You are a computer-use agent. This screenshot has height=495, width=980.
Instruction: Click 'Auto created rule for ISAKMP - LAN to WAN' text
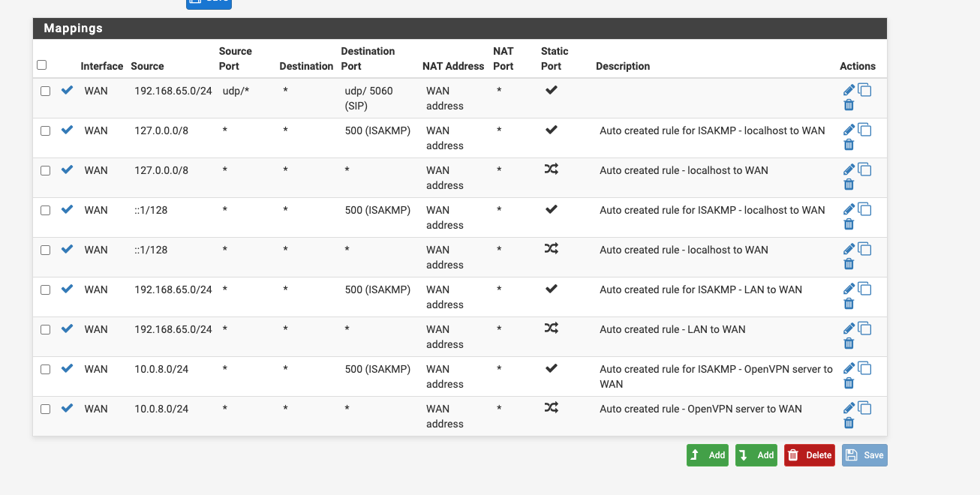[701, 289]
